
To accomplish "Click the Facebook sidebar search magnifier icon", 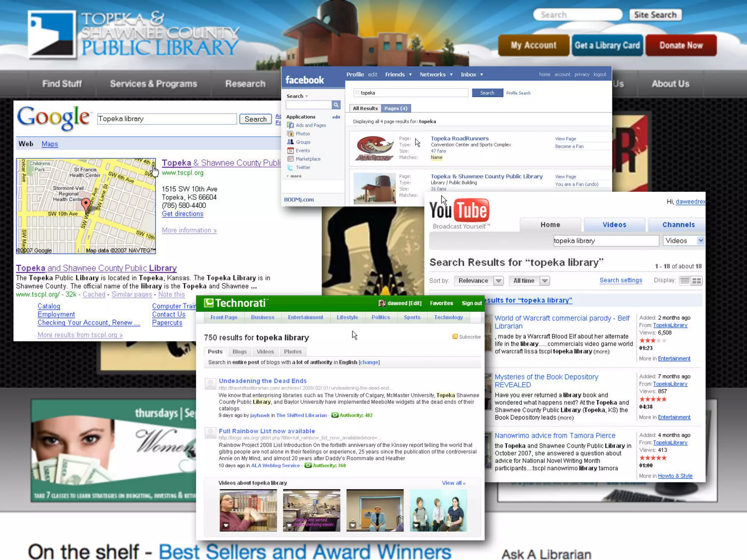I will 336,105.
